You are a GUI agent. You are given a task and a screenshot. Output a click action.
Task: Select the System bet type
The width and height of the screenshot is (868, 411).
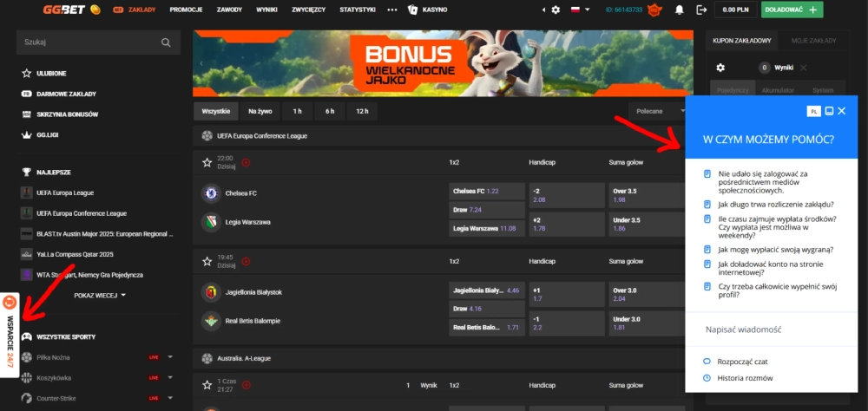tap(823, 89)
